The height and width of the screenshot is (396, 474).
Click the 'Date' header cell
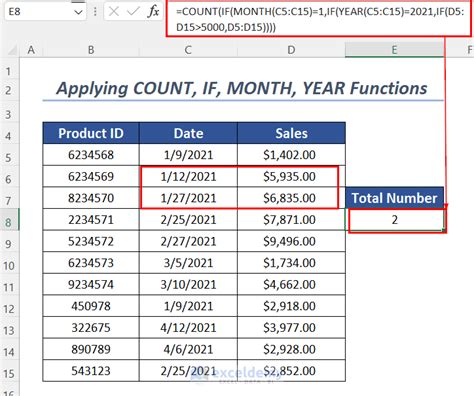point(188,133)
